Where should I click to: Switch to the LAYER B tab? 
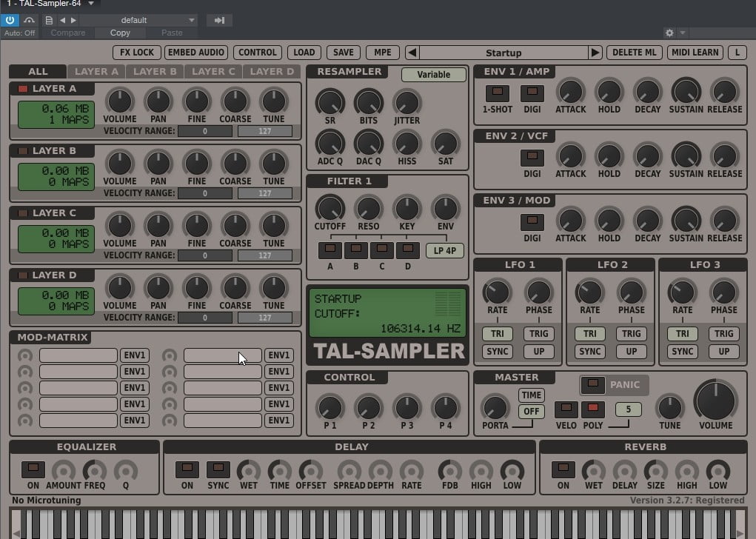coord(155,72)
